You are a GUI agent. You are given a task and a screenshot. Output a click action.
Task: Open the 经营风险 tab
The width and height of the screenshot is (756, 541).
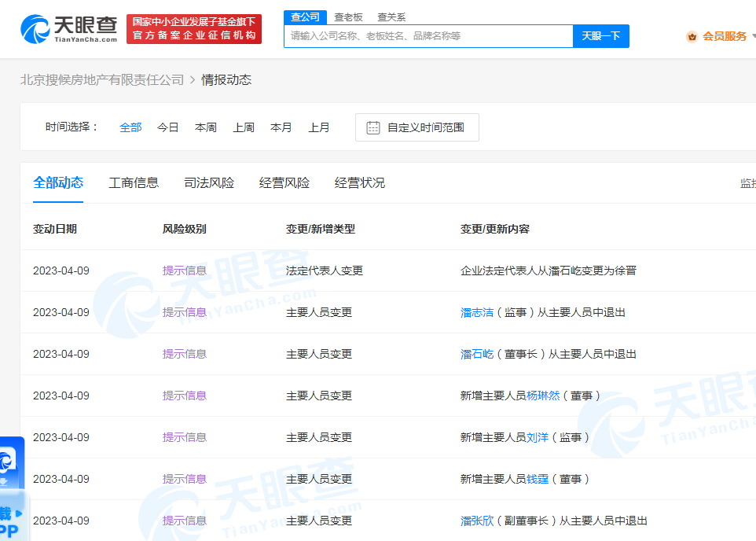pyautogui.click(x=284, y=182)
